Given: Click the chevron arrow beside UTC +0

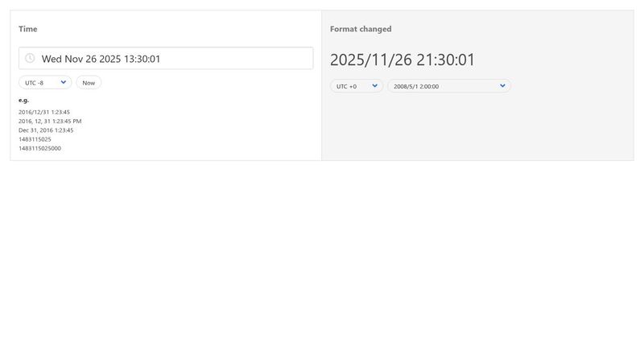Looking at the screenshot, I should click(x=375, y=86).
